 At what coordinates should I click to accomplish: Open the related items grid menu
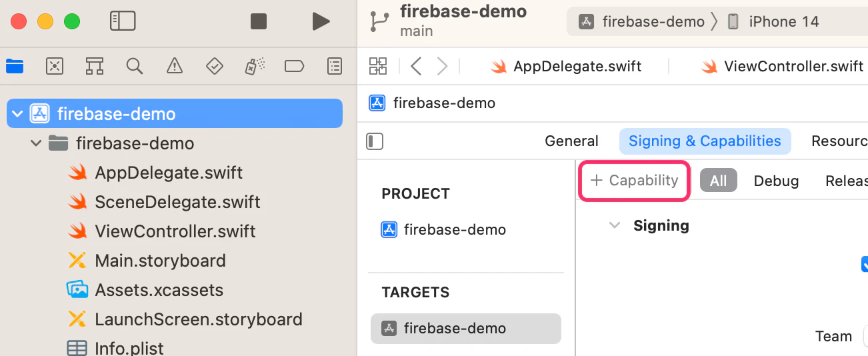[x=378, y=66]
